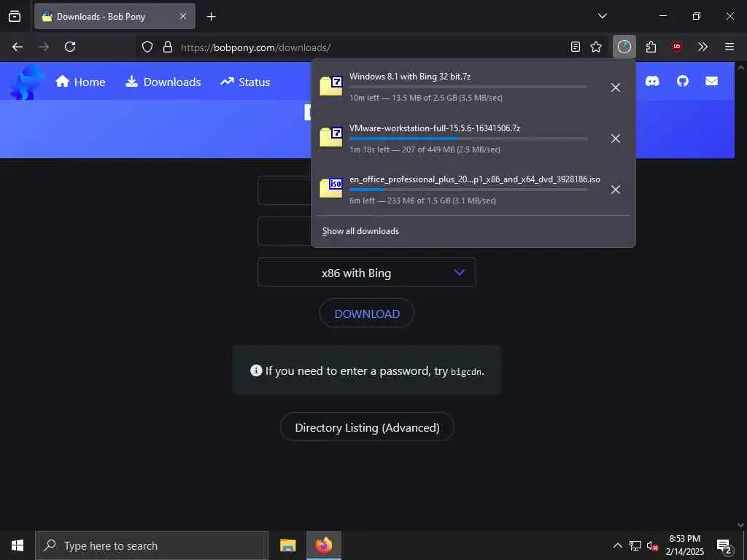The width and height of the screenshot is (747, 560).
Task: Click the Firefox View icon
Action: pyautogui.click(x=15, y=17)
